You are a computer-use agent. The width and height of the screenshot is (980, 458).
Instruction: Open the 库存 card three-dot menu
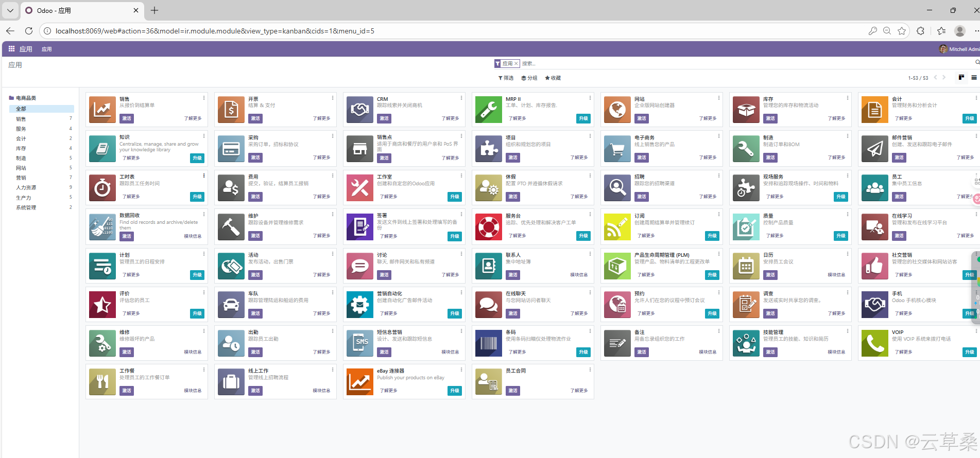pyautogui.click(x=848, y=98)
